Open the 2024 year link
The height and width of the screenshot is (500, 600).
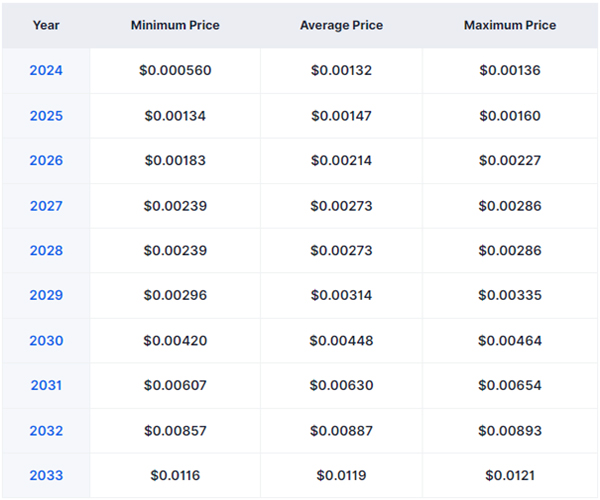46,70
